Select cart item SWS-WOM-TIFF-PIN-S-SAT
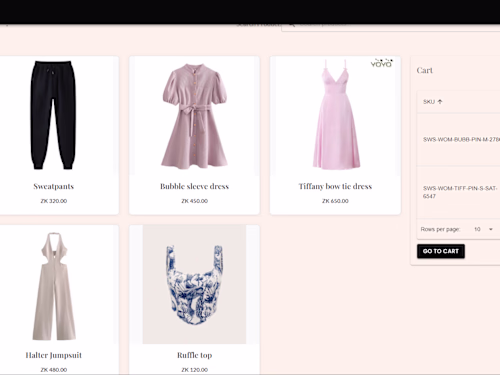This screenshot has width=500, height=375. point(460,192)
